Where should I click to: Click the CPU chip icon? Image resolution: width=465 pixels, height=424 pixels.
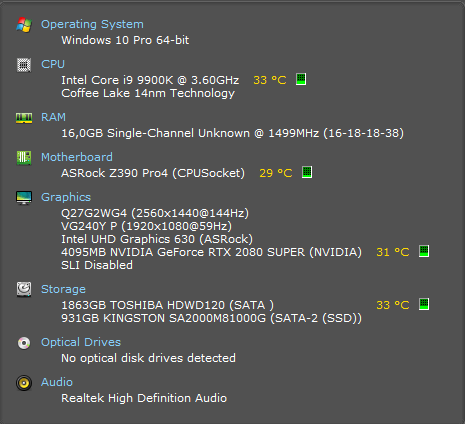(24, 65)
